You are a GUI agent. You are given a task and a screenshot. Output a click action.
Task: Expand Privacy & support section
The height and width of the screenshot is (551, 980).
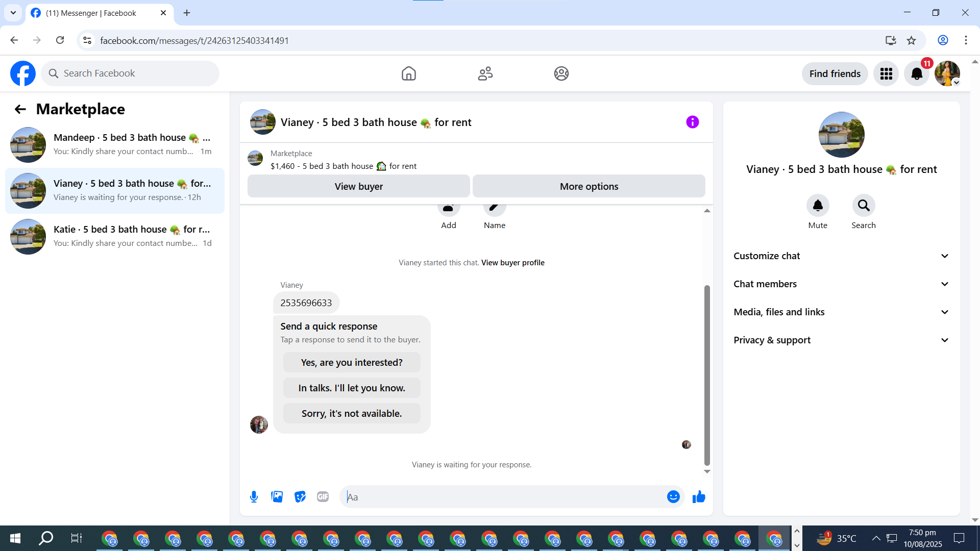pos(841,340)
